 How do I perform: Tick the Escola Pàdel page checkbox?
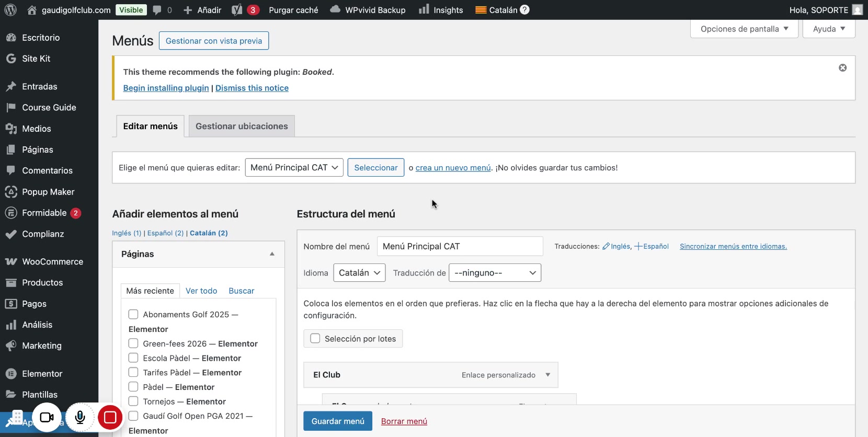133,358
